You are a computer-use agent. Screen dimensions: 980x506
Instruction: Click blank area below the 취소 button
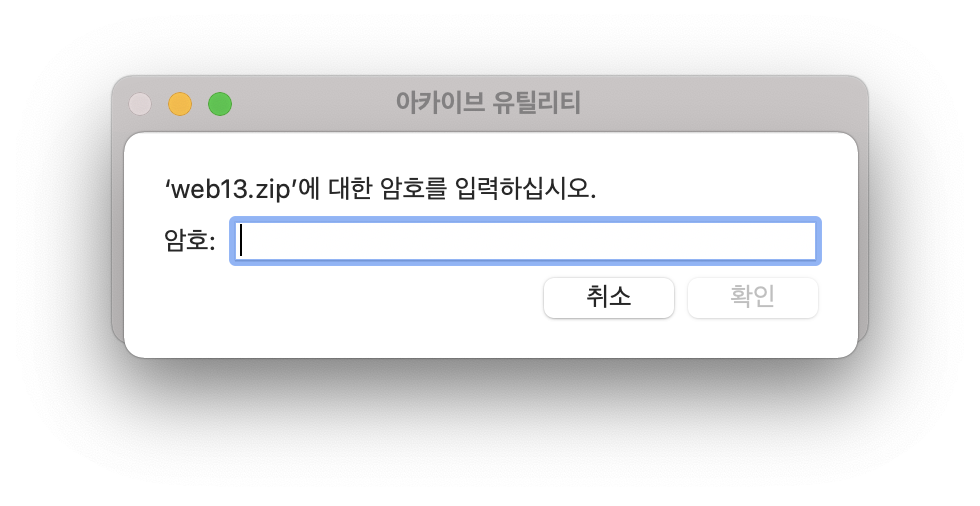pyautogui.click(x=609, y=338)
